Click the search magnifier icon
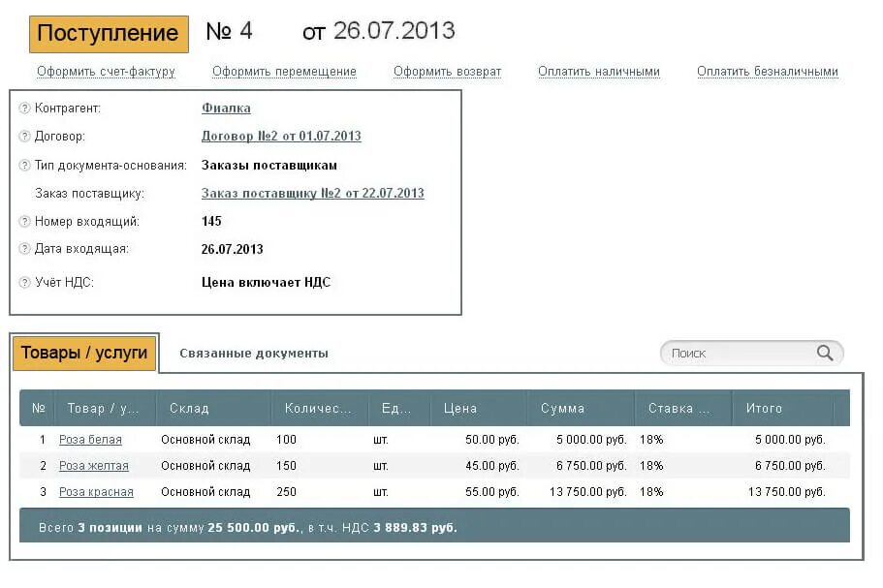 pyautogui.click(x=825, y=353)
